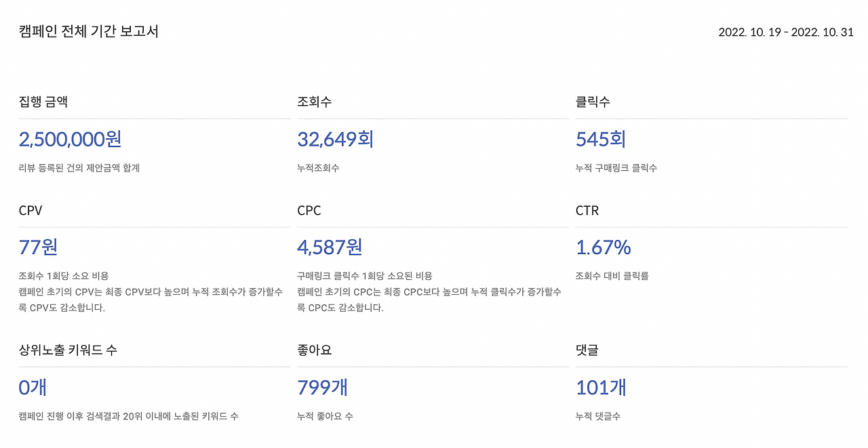Click the 캠페인 전체 기간 보고서 title
Screen dimensions: 868x448
[89, 31]
